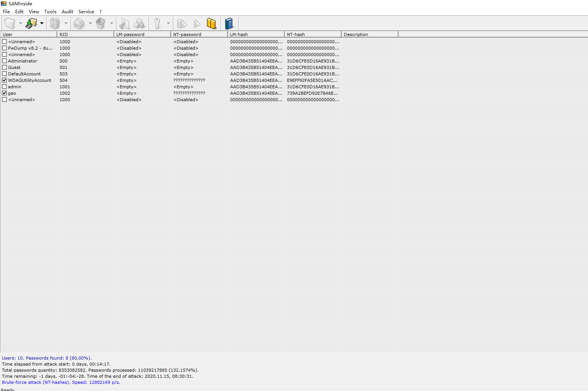Viewport: 588px width, 391px height.
Task: Expand the wrench dropdown arrow
Action: tap(168, 23)
